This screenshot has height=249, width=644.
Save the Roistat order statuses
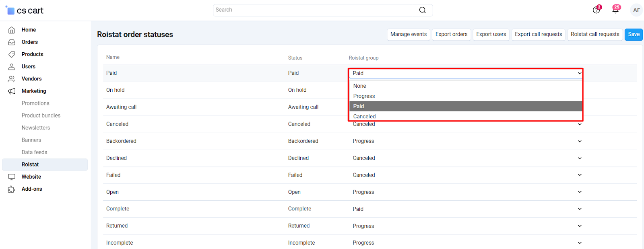click(x=634, y=35)
